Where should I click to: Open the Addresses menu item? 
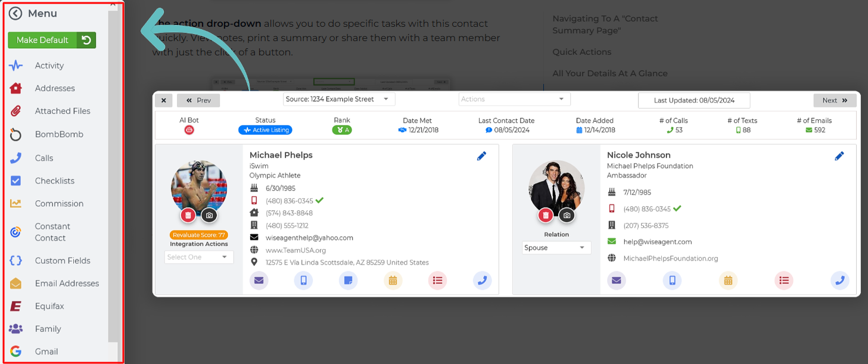[x=55, y=88]
